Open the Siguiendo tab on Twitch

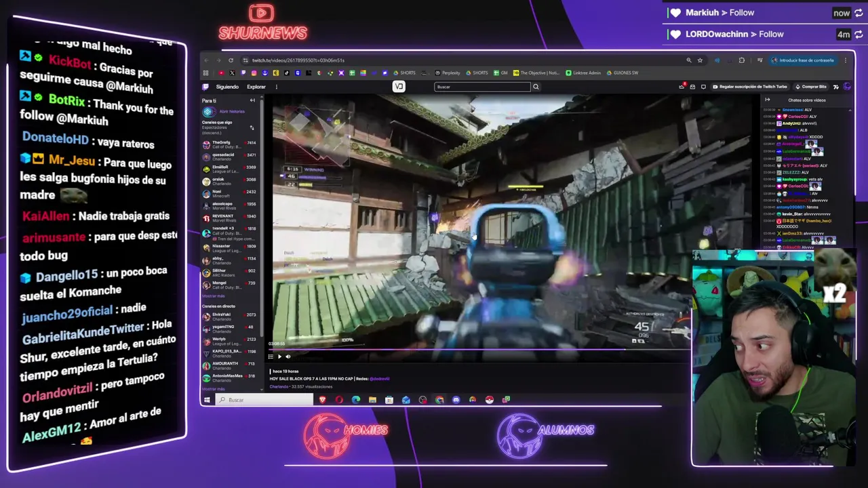227,87
